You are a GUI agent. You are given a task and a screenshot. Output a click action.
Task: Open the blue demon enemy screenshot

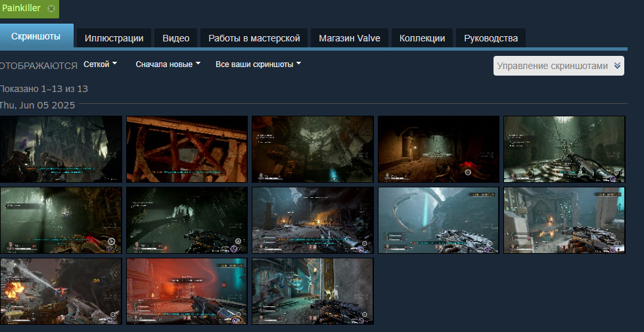tap(313, 291)
